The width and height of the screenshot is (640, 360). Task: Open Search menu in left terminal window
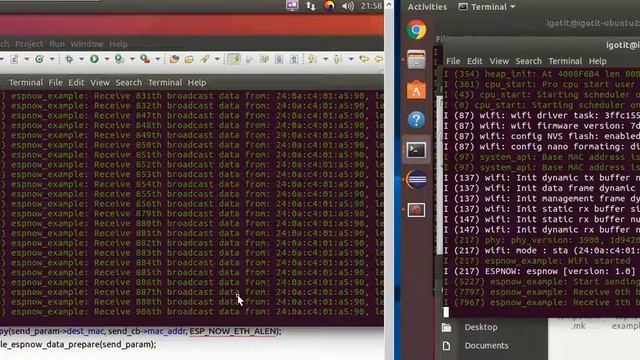tap(129, 82)
